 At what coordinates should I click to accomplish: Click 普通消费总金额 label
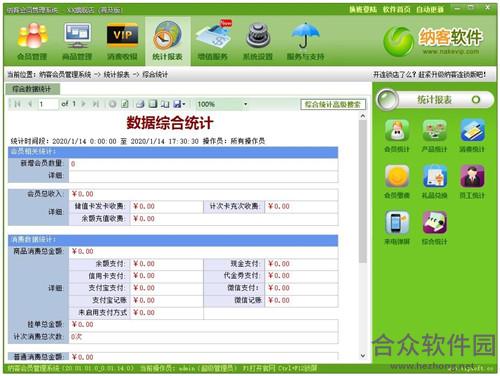38,357
